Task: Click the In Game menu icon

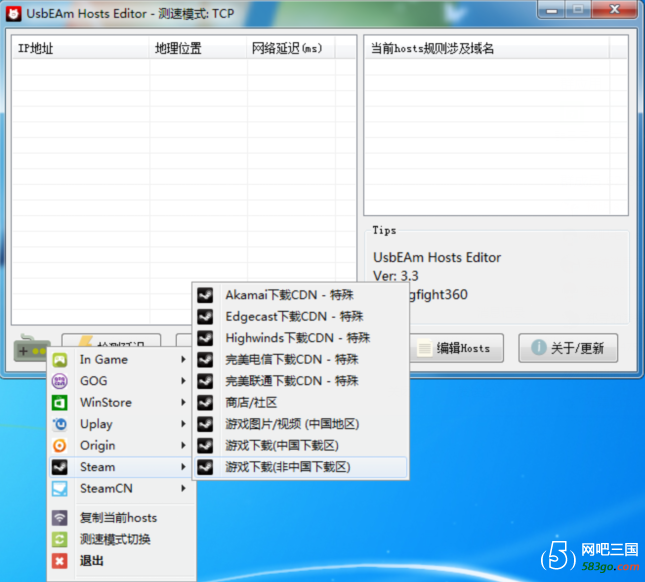Action: coord(60,360)
